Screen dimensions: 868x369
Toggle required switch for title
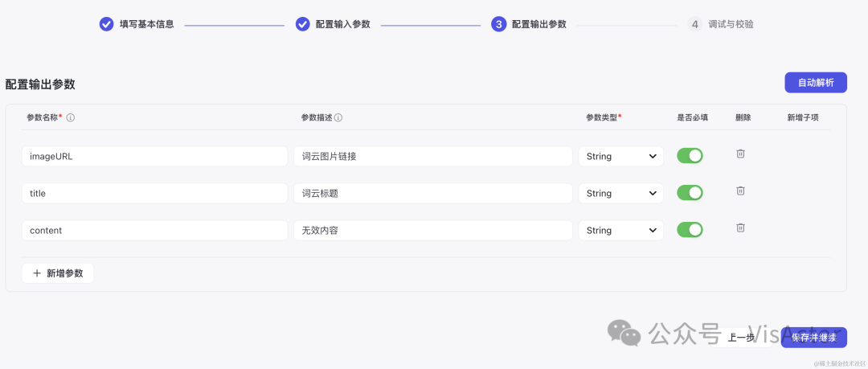point(690,193)
